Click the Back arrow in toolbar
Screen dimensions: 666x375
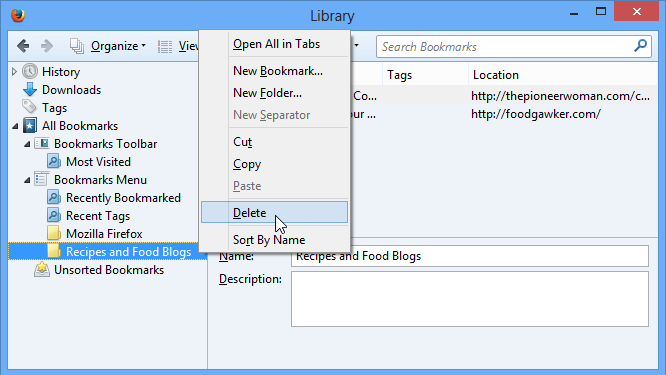coord(23,46)
